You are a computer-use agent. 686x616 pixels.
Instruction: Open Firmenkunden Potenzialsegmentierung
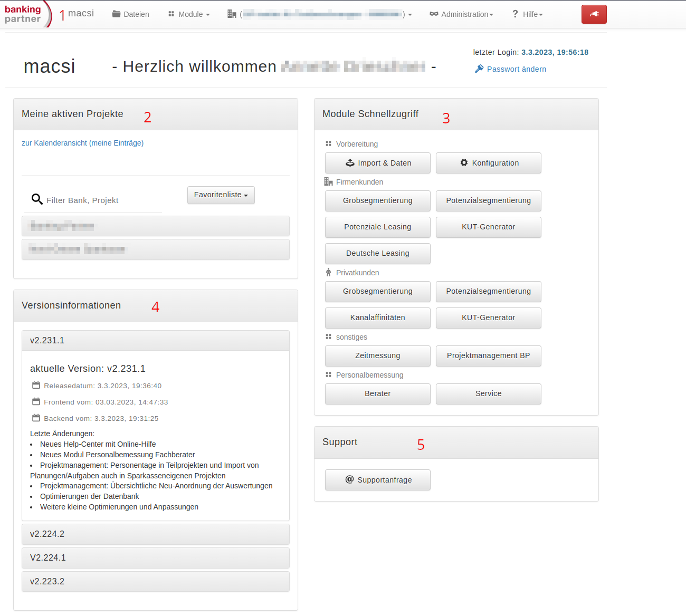[x=489, y=201]
